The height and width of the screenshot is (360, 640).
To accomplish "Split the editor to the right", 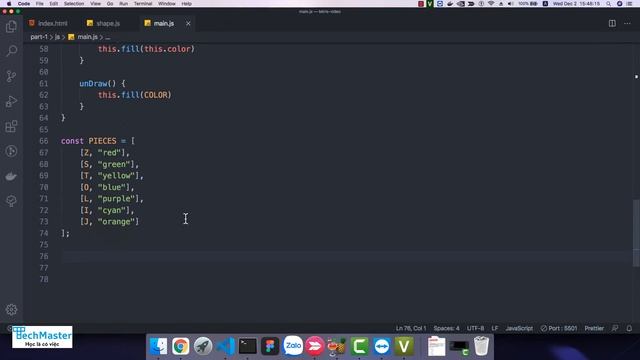I will [612, 23].
